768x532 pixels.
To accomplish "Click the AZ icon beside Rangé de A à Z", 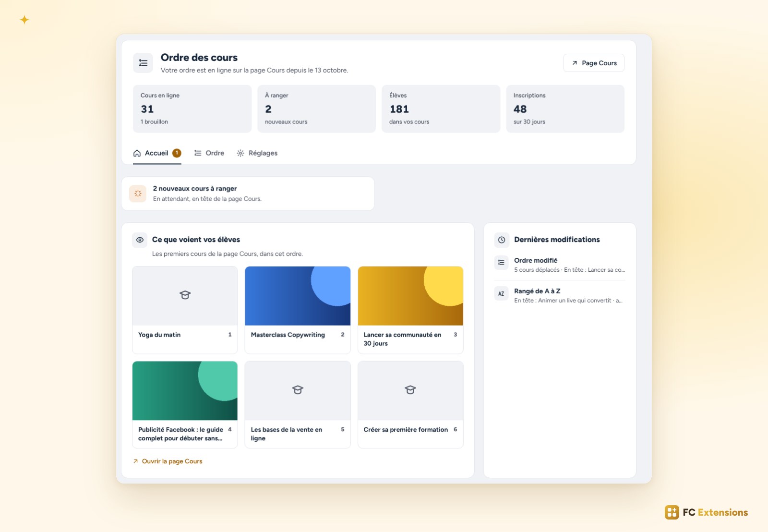I will 501,293.
